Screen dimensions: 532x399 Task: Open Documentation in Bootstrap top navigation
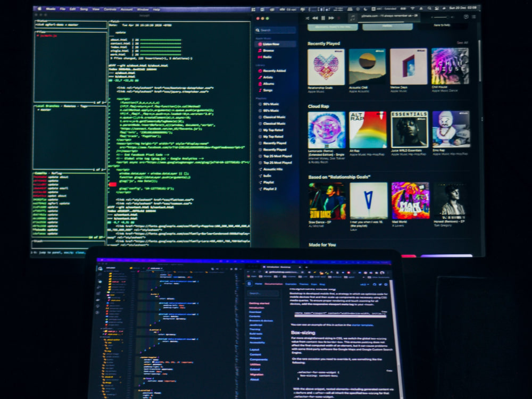(273, 284)
